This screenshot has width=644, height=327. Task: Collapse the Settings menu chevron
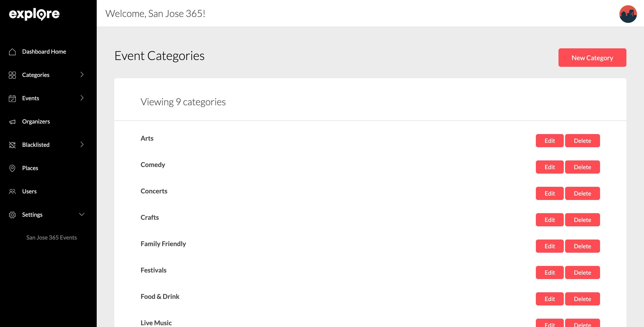point(82,214)
